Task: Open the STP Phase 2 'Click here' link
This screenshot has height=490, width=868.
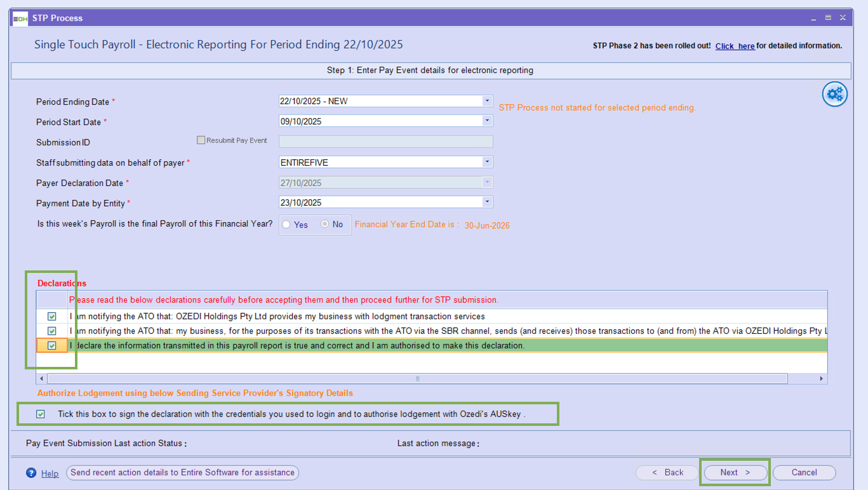Action: click(735, 46)
